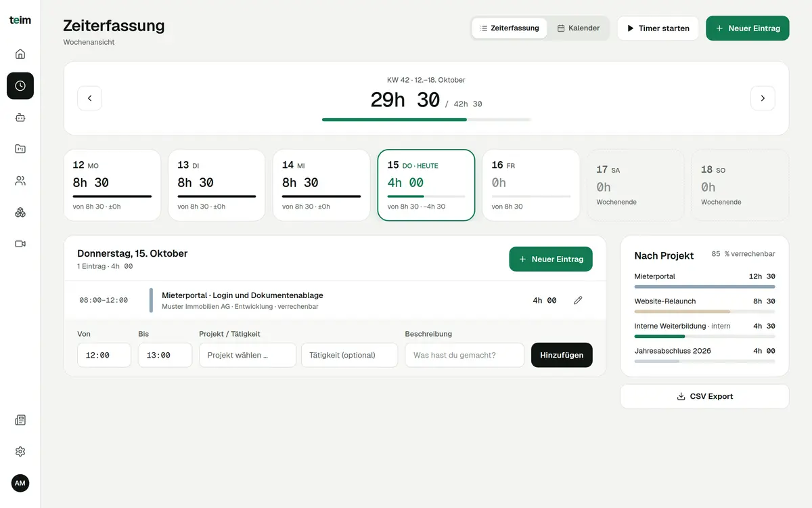Open the video camera sidebar icon
This screenshot has height=508, width=812.
point(20,244)
